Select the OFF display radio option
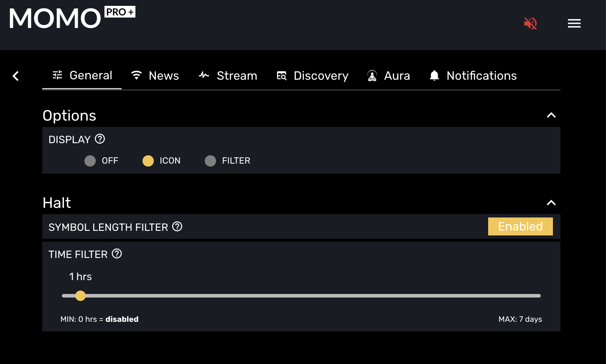Screen dimensions: 606x364 point(90,161)
